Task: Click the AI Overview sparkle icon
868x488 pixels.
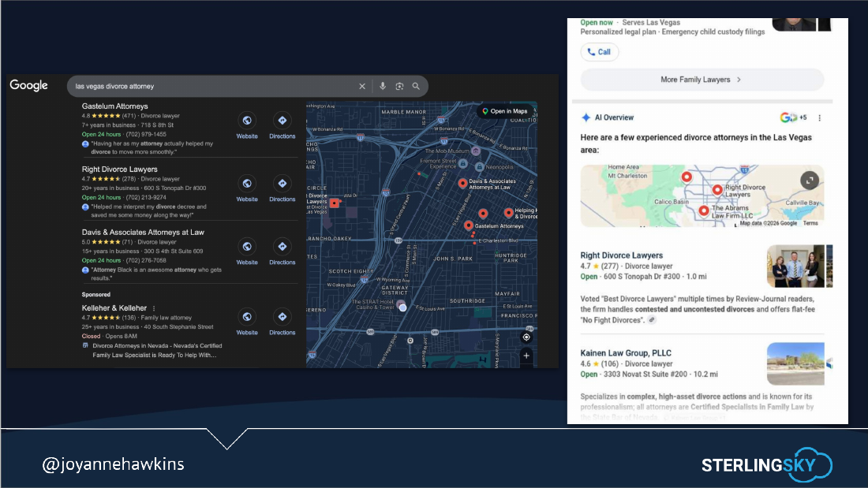Action: (x=586, y=117)
